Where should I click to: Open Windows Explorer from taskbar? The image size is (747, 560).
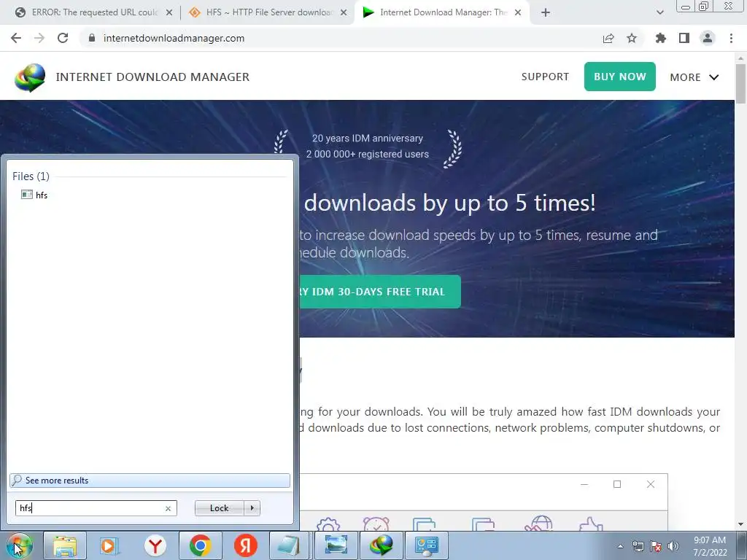click(x=65, y=545)
